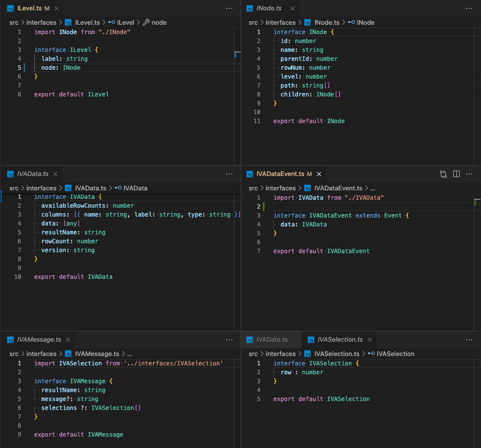The width and height of the screenshot is (481, 448).
Task: Close the IVASelection.ts tab
Action: click(370, 340)
